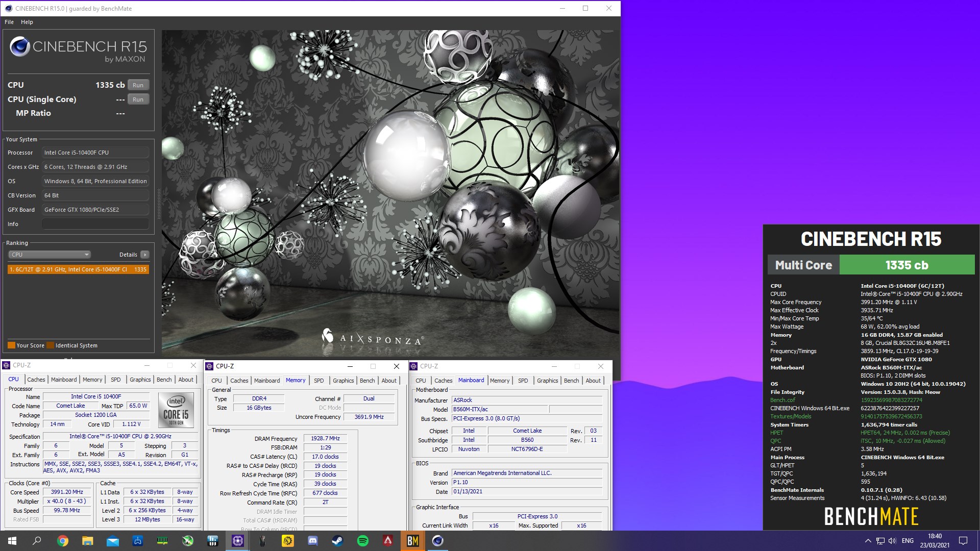The width and height of the screenshot is (980, 551).
Task: Click the GFX Board GeForce GTX 1080 field
Action: (95, 210)
